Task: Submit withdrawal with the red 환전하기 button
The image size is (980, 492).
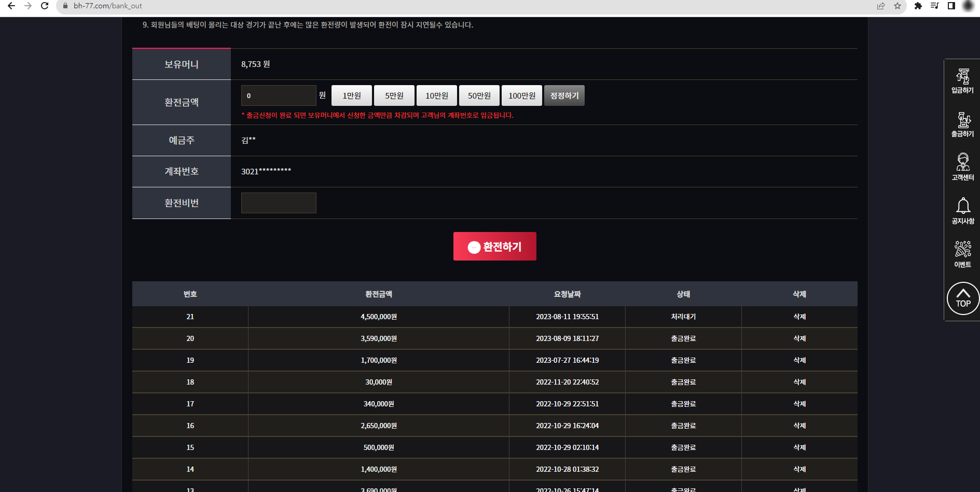Action: 495,247
